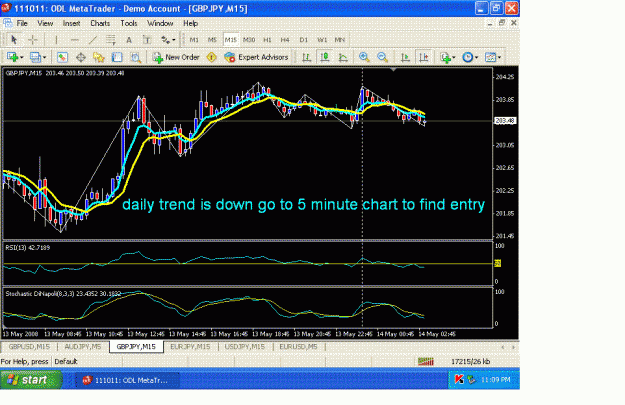Click the connection status bars icon
This screenshot has height=405, width=625.
426,362
